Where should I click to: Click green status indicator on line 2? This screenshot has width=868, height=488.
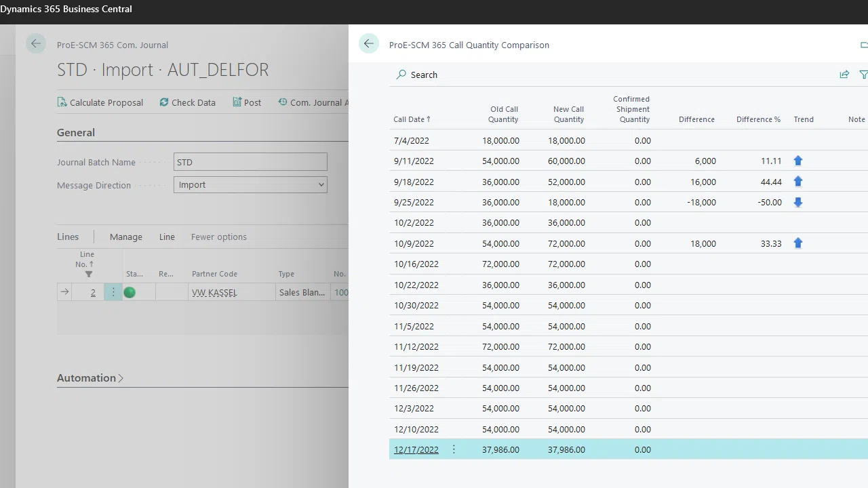coord(130,292)
